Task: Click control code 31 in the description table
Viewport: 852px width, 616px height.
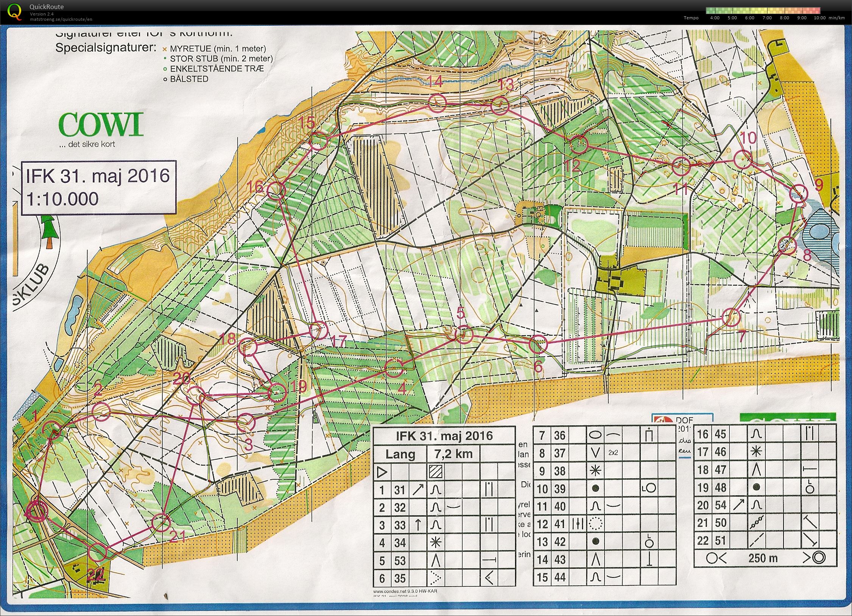Action: point(400,490)
